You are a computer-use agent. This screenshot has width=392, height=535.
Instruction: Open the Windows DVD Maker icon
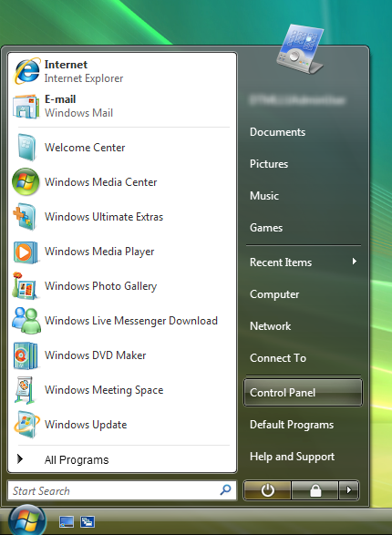click(x=26, y=355)
